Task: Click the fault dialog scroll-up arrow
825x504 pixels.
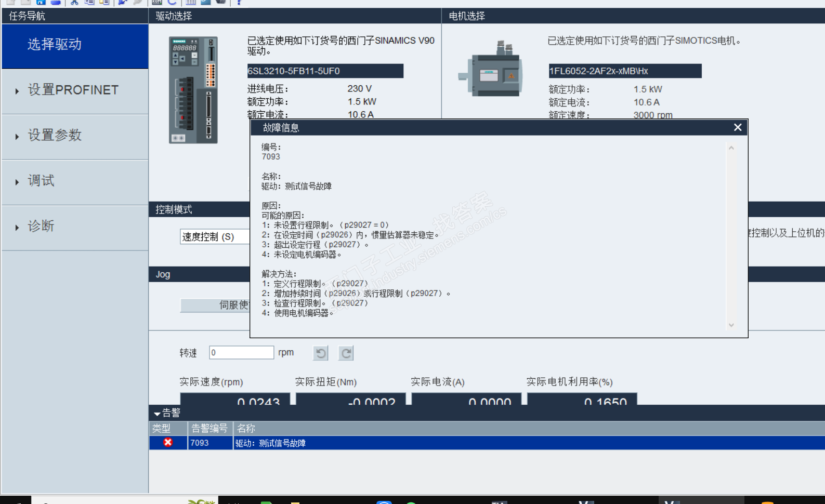Action: point(731,148)
